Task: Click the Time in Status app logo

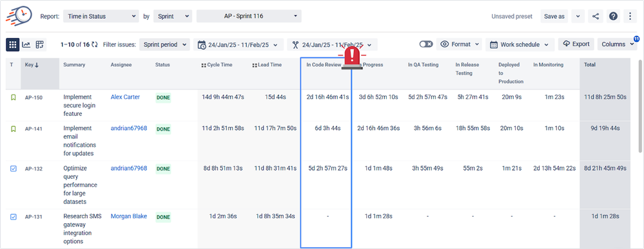Action: (x=19, y=15)
